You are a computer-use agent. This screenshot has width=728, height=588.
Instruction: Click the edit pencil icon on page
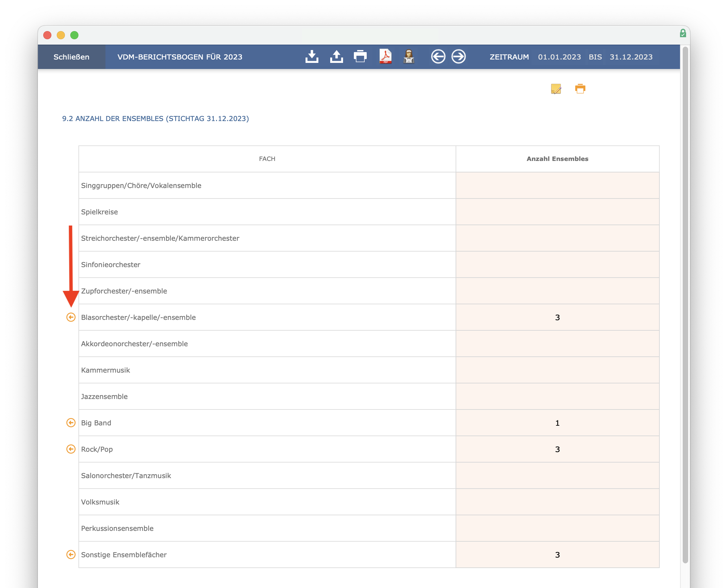556,89
